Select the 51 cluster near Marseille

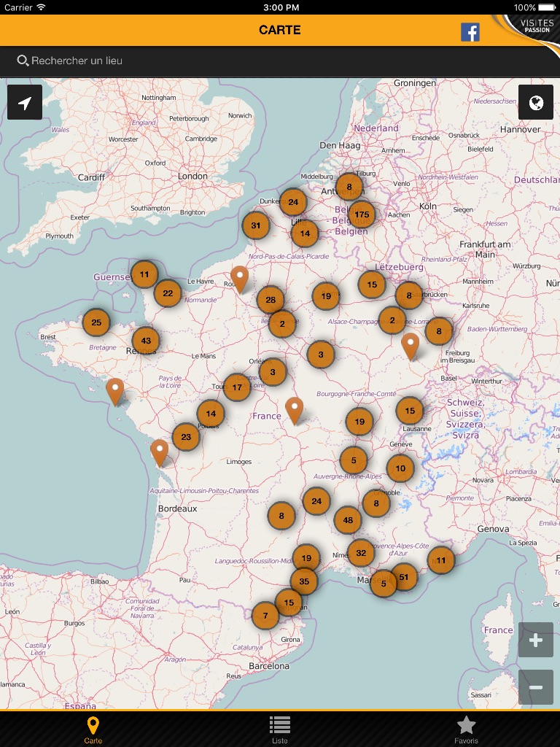click(404, 577)
